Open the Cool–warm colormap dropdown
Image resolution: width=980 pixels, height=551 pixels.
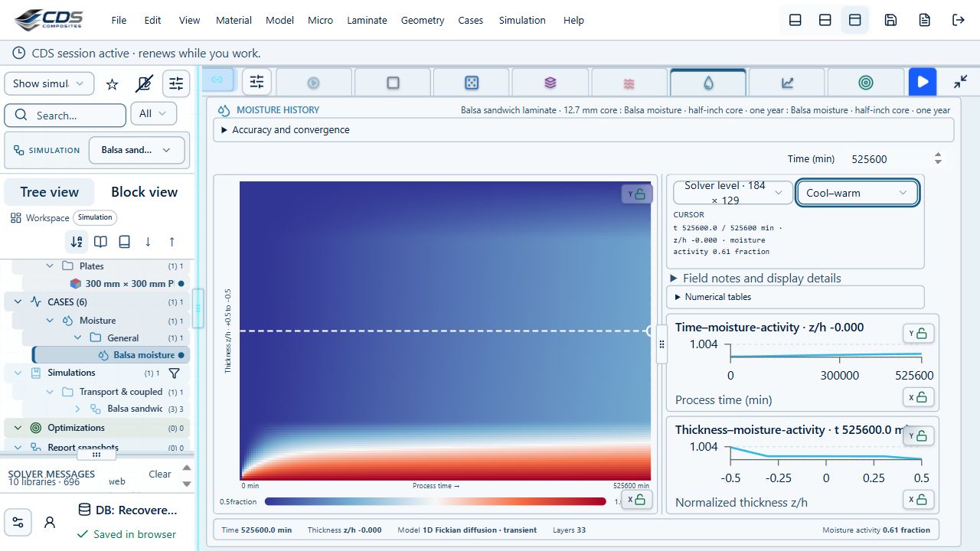857,193
